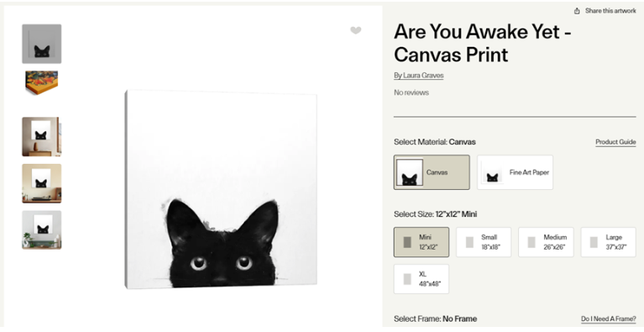Select the canvas corner detail thumbnail
Screen dimensions: 644x332
[41, 82]
